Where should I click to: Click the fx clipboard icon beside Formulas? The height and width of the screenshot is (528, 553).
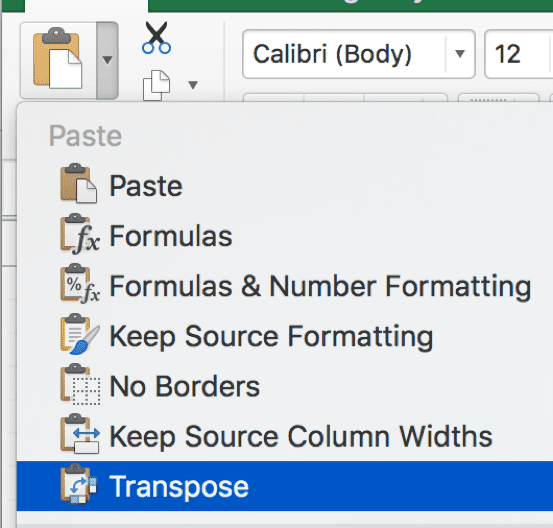point(80,234)
